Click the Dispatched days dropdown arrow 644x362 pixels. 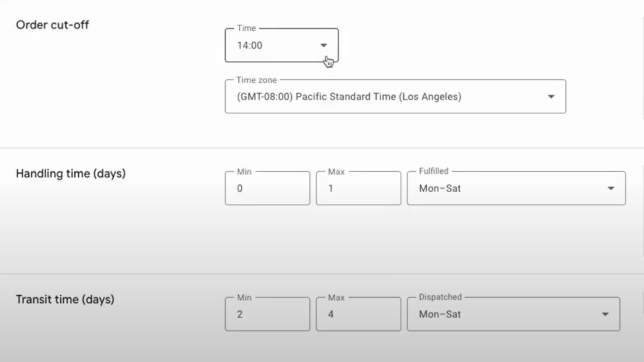[x=605, y=314]
